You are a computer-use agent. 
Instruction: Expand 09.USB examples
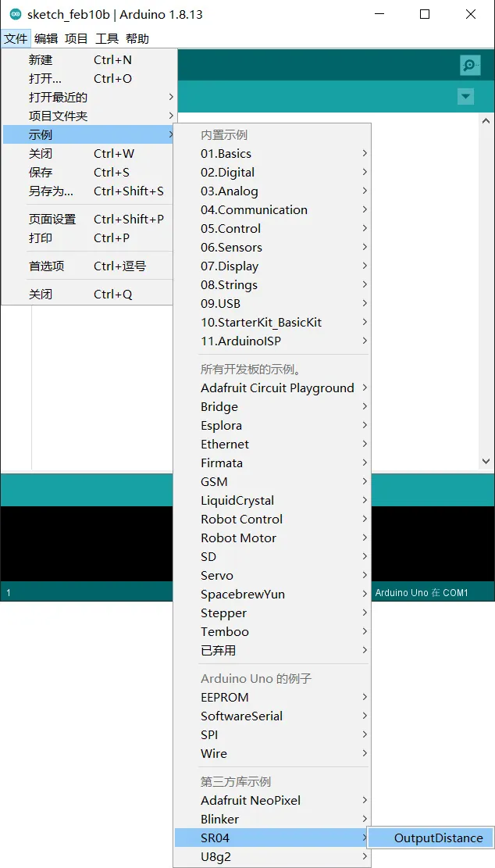coord(272,303)
